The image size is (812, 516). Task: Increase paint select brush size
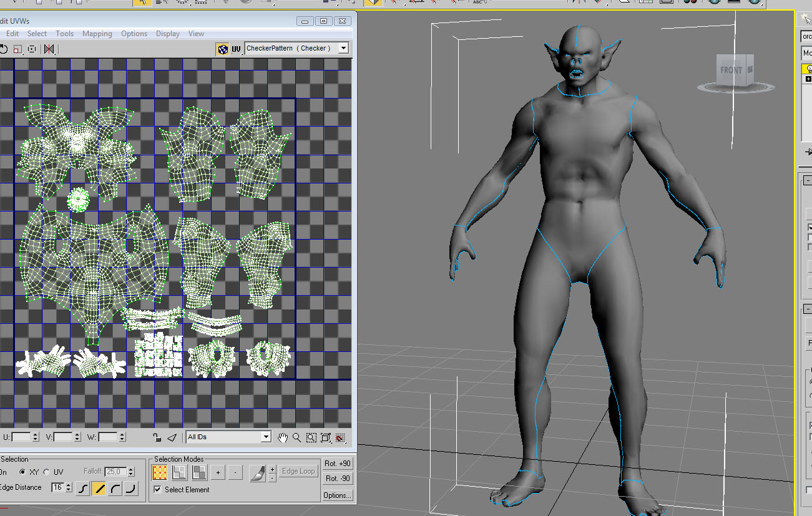tap(272, 469)
